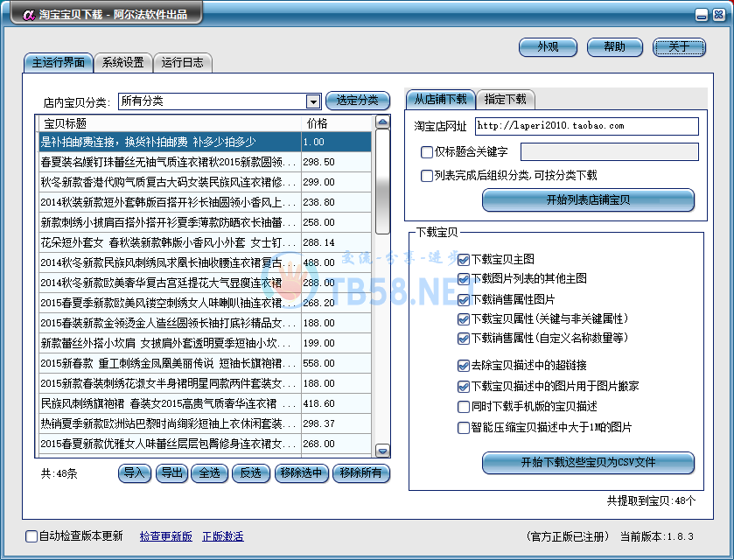Toggle 下载图片列表的其他主图 checkbox
Viewport: 734px width, 560px height.
(x=464, y=279)
